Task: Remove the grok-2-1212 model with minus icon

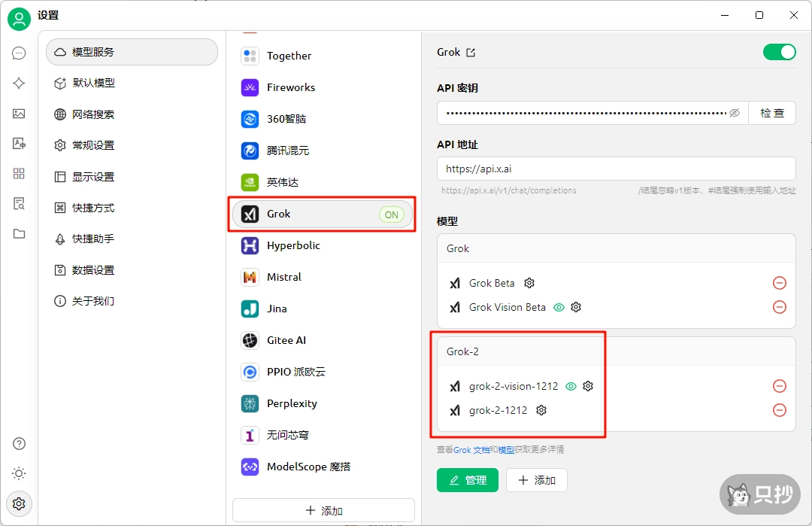Action: (x=780, y=410)
